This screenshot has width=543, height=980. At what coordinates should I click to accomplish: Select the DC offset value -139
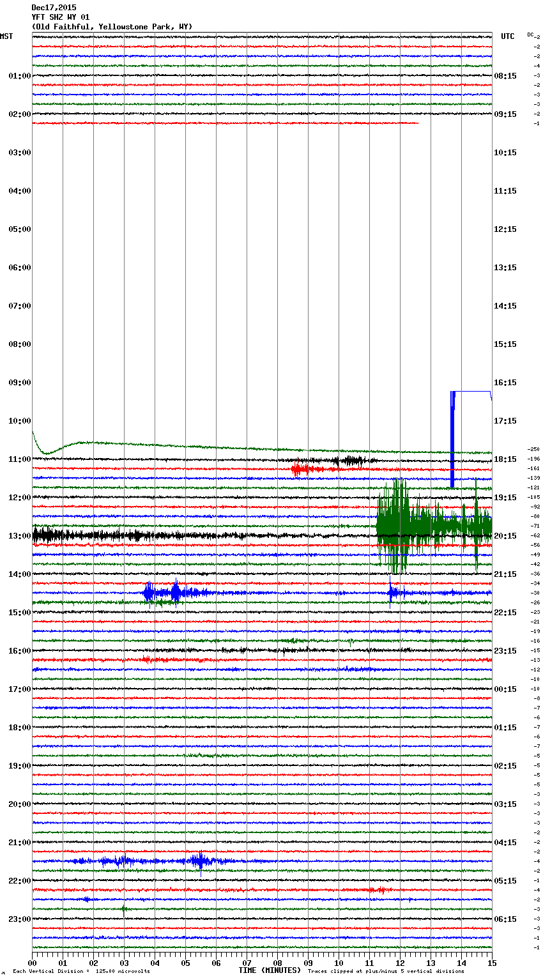coord(534,478)
